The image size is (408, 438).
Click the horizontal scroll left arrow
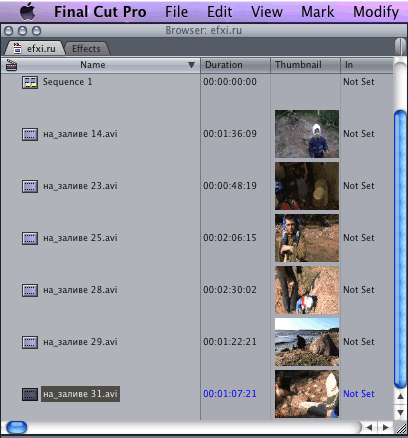[369, 428]
